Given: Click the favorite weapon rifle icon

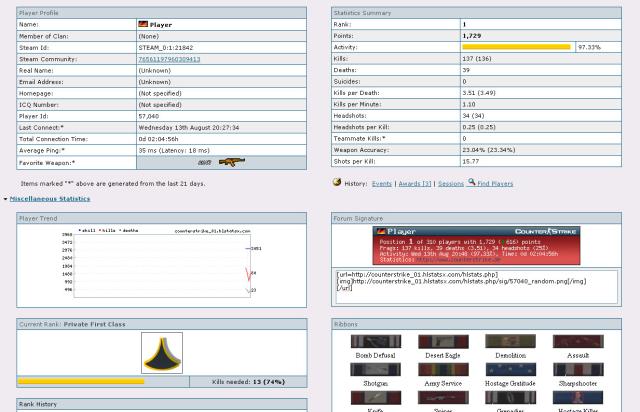Looking at the screenshot, I should click(232, 161).
